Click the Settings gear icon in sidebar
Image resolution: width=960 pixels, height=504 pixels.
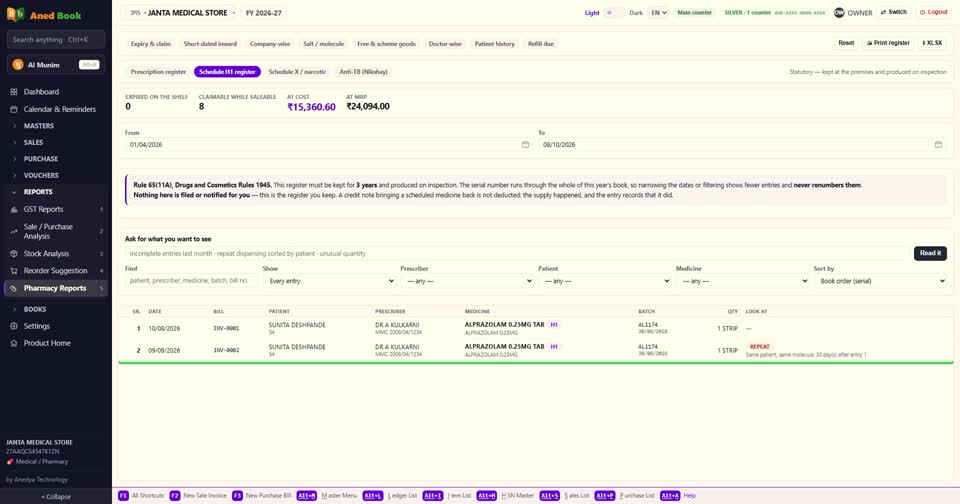[x=13, y=326]
